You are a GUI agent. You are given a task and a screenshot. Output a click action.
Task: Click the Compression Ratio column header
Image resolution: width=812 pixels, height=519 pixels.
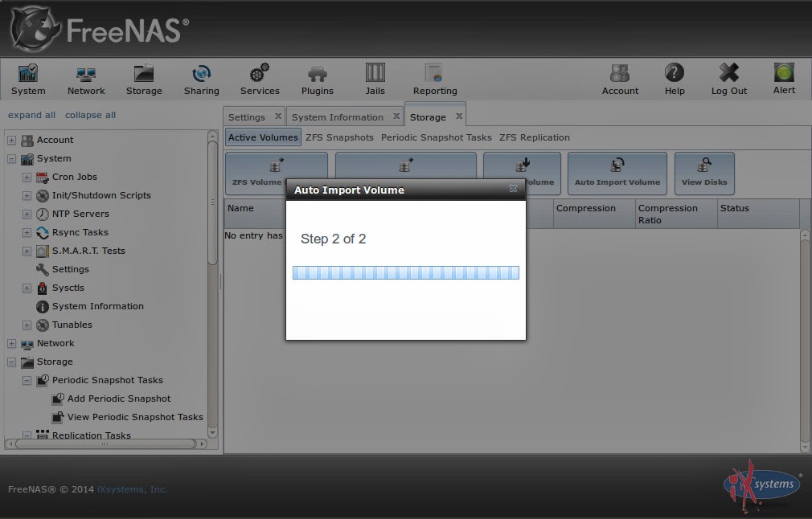[x=676, y=214]
